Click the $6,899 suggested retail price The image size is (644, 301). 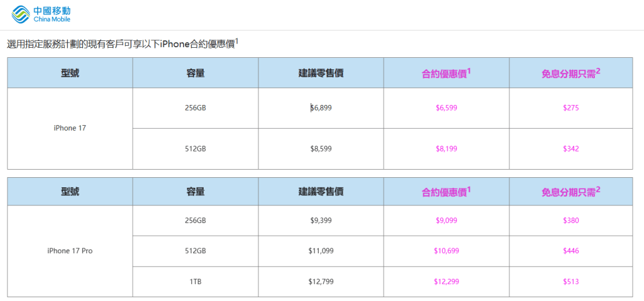pyautogui.click(x=321, y=108)
